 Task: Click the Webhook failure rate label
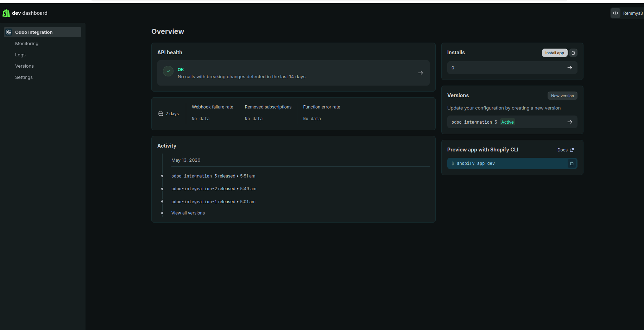213,107
